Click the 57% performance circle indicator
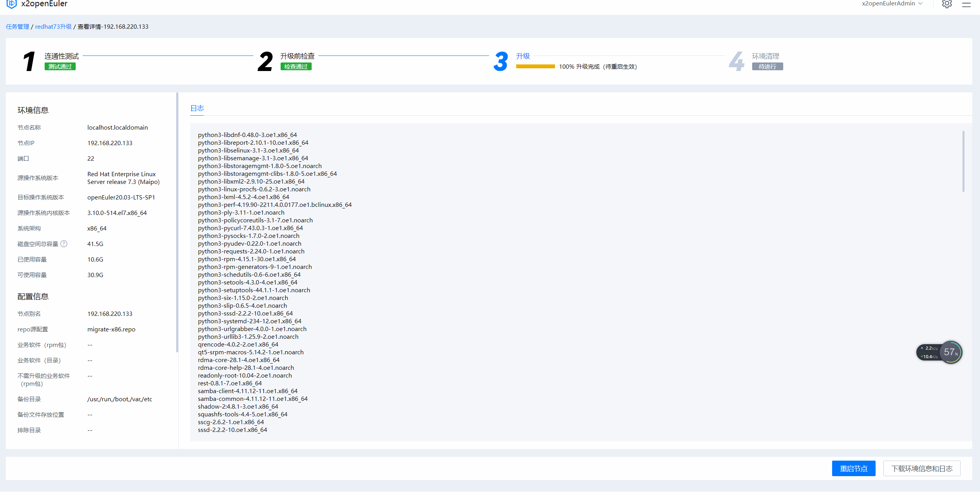 951,352
